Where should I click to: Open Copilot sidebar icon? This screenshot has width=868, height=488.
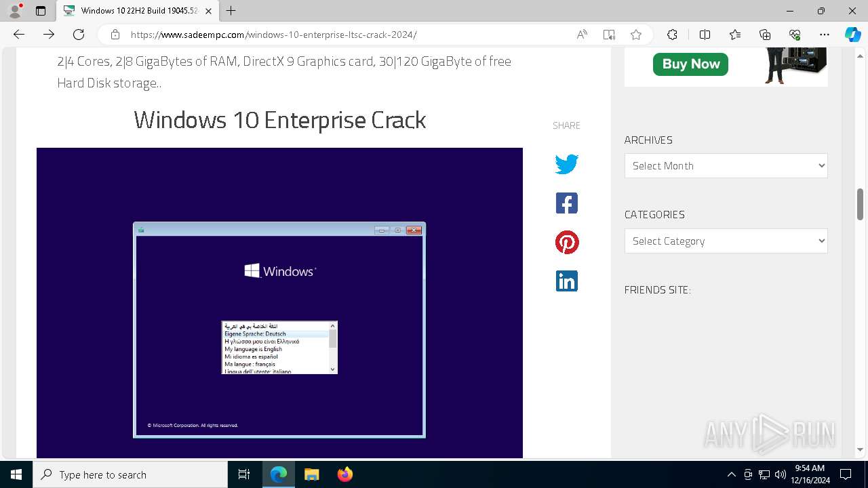pos(852,35)
